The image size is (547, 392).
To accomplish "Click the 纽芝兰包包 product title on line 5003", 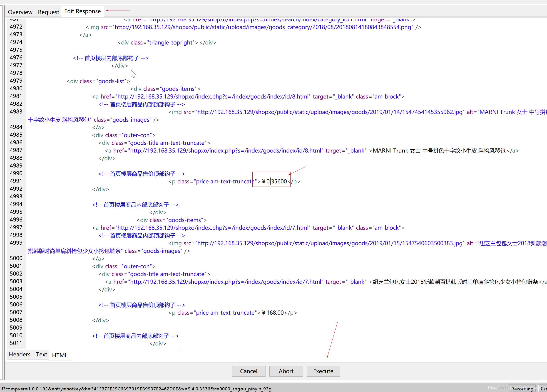I will [x=456, y=282].
